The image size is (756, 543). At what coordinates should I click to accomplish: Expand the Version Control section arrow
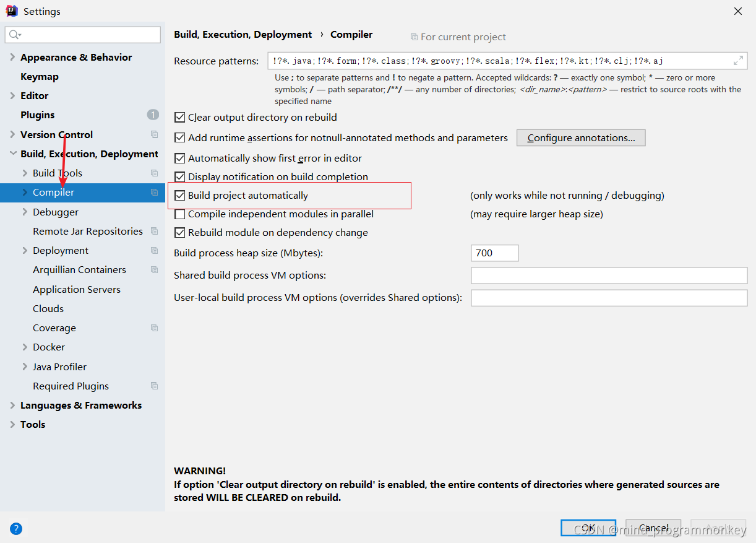click(x=13, y=134)
